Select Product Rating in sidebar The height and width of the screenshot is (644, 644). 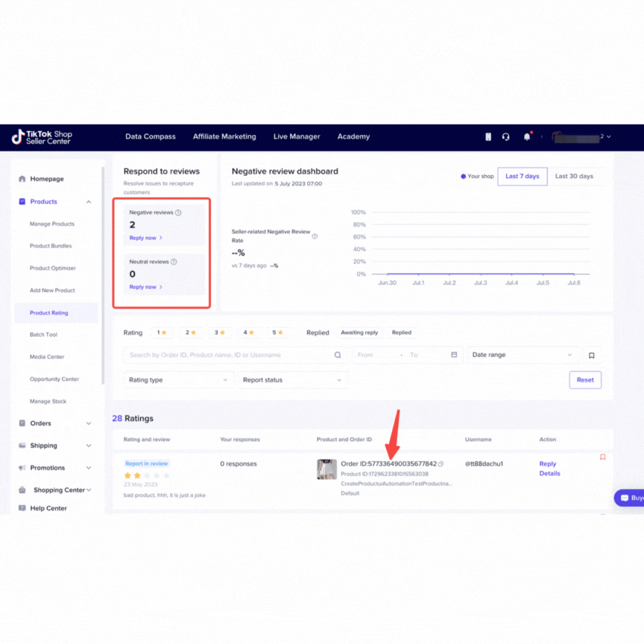pyautogui.click(x=56, y=312)
